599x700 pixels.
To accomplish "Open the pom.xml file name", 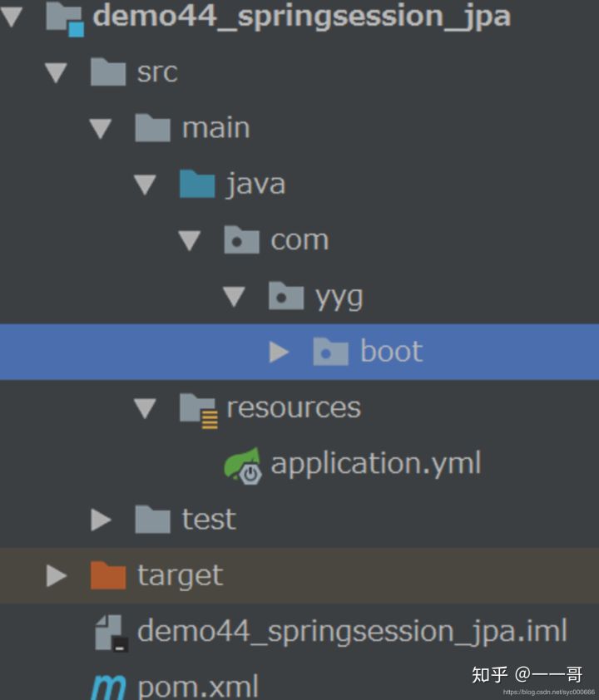I will 198,687.
